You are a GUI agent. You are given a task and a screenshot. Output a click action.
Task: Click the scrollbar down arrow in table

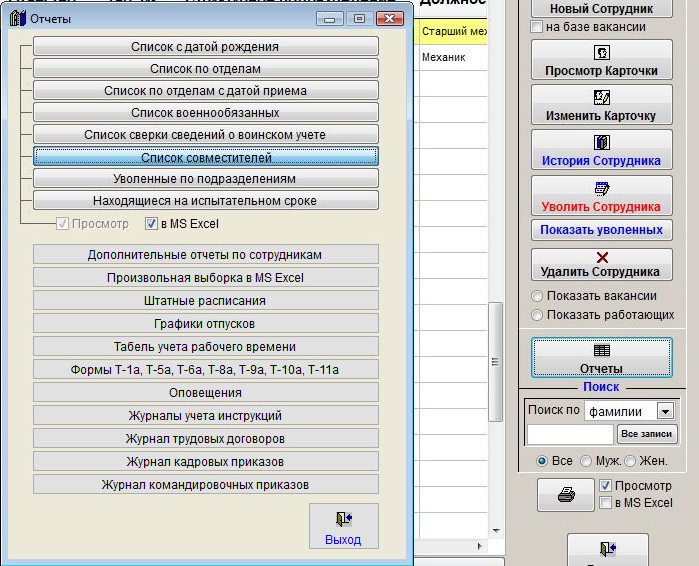(496, 531)
